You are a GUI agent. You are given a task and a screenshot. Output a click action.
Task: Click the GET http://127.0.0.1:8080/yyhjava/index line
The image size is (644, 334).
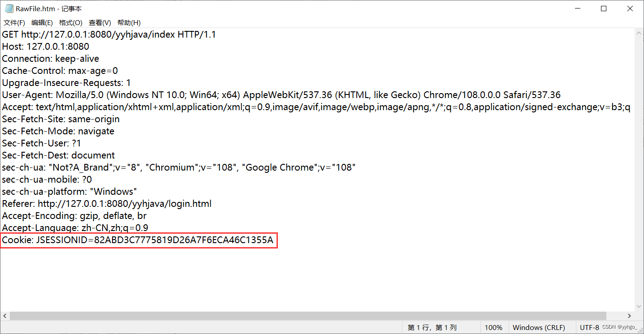pos(109,34)
